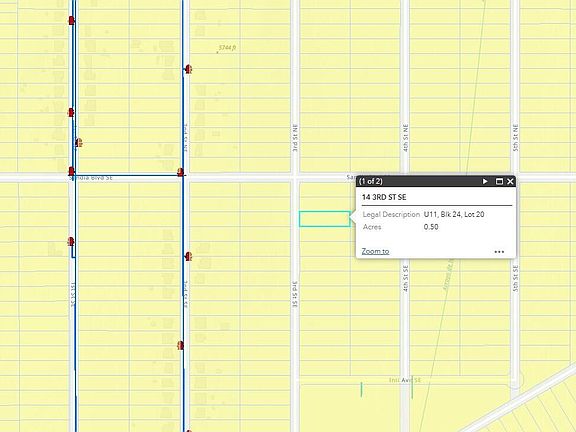Click the hydrant at the end of the Sandia Blvd water main on 2nd St
The image size is (576, 432).
point(180,172)
